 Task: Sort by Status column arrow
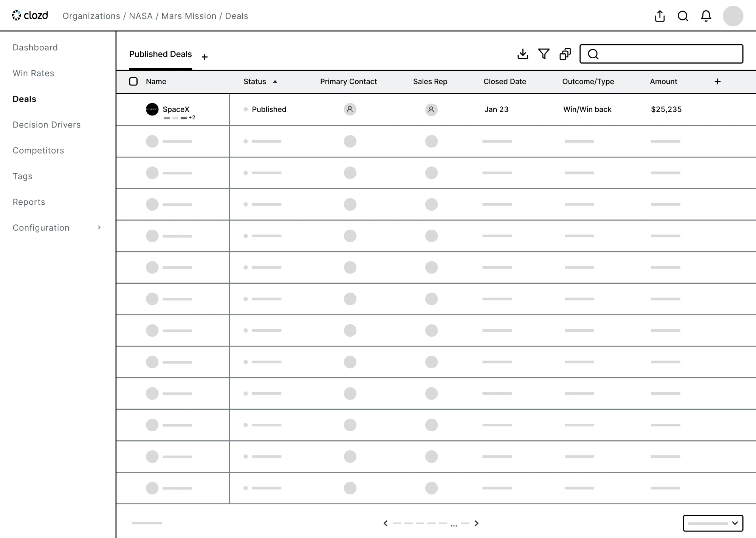[x=275, y=81]
